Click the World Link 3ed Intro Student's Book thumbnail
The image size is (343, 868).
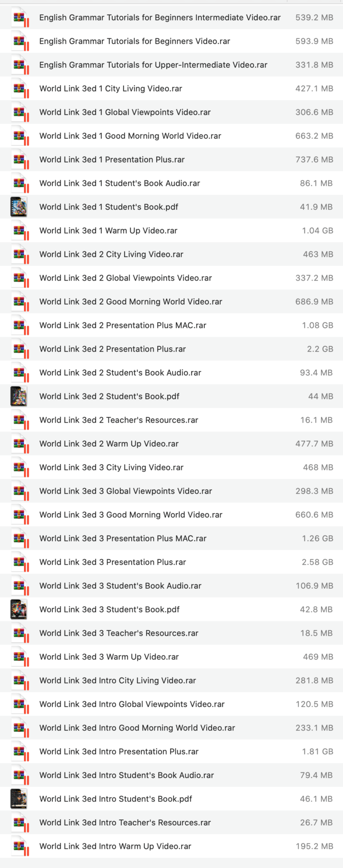pos(18,799)
